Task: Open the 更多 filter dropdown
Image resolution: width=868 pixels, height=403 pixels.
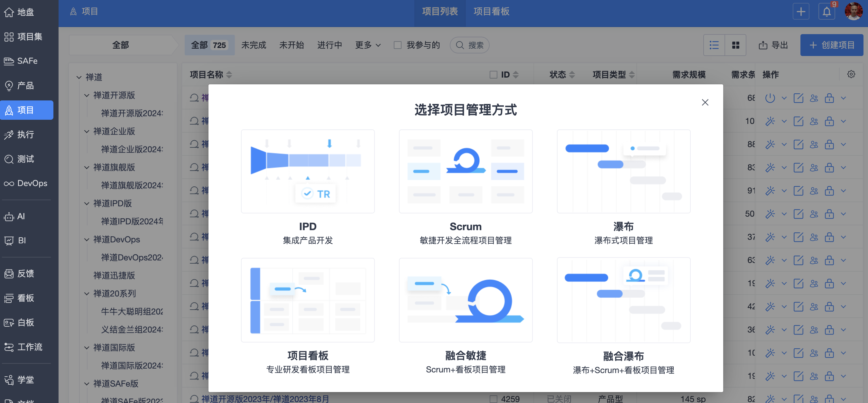Action: (368, 45)
